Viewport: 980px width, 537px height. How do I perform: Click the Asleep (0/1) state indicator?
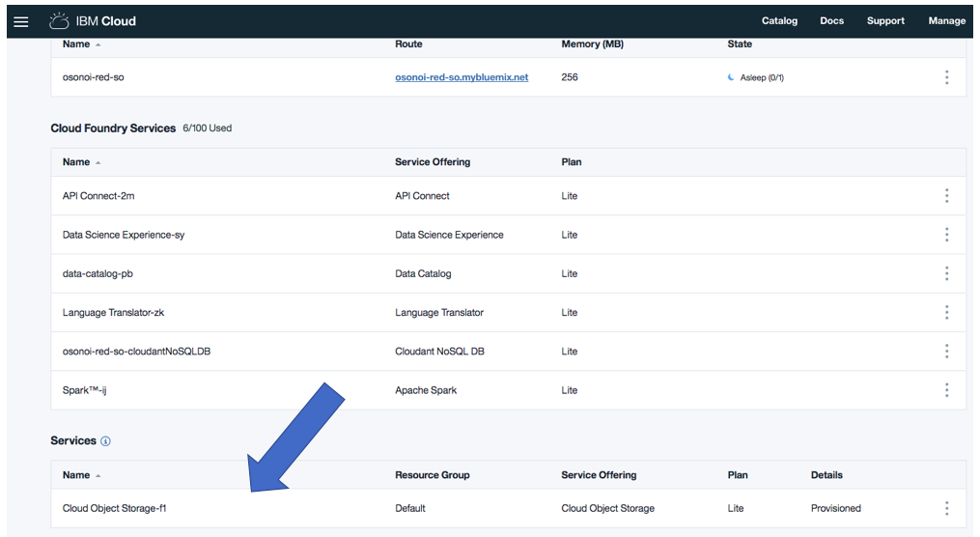coord(756,77)
